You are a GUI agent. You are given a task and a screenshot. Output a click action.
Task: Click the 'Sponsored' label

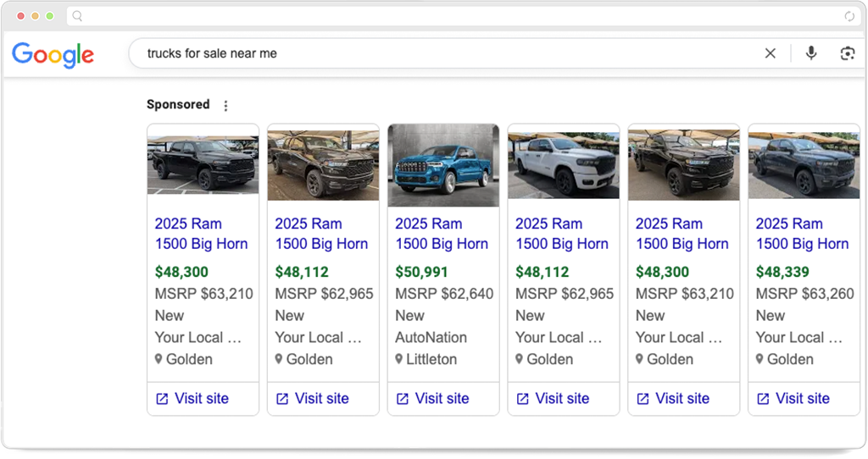[x=178, y=104]
